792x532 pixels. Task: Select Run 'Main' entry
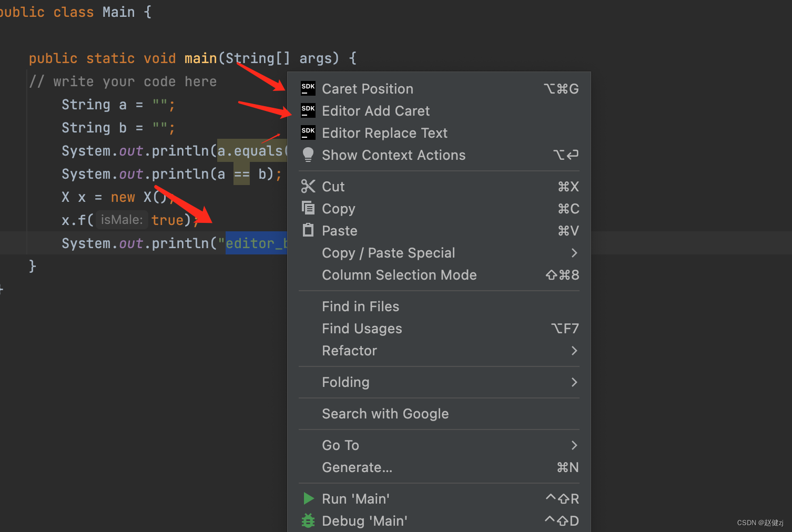(x=439, y=499)
